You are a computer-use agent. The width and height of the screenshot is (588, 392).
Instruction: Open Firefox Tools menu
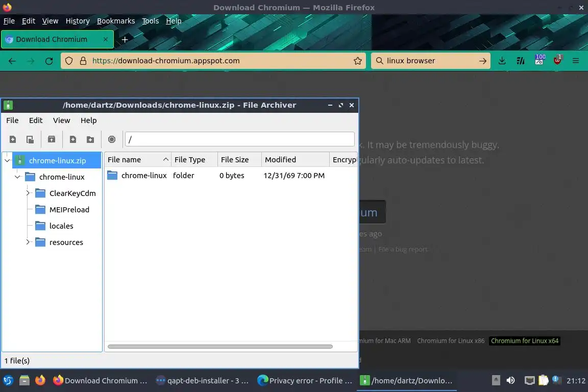(151, 21)
